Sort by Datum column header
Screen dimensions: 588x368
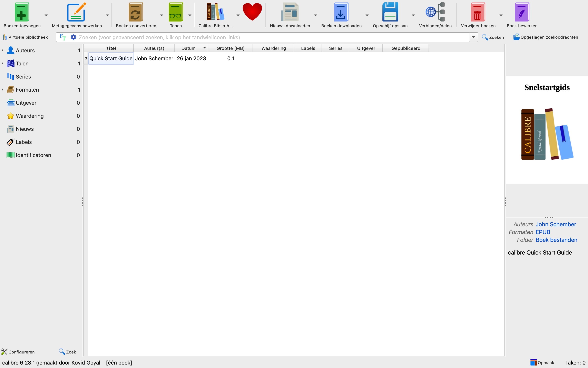(191, 48)
